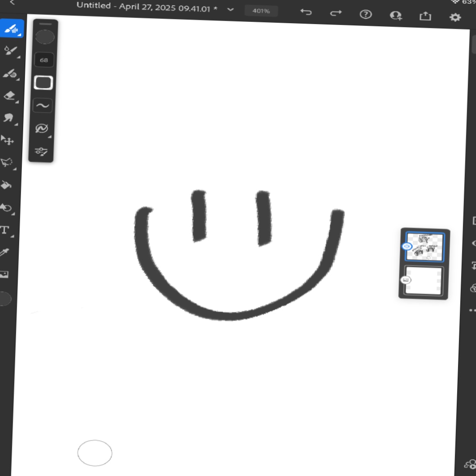This screenshot has height=476, width=476.
Task: Open the app Settings menu
Action: tap(455, 17)
